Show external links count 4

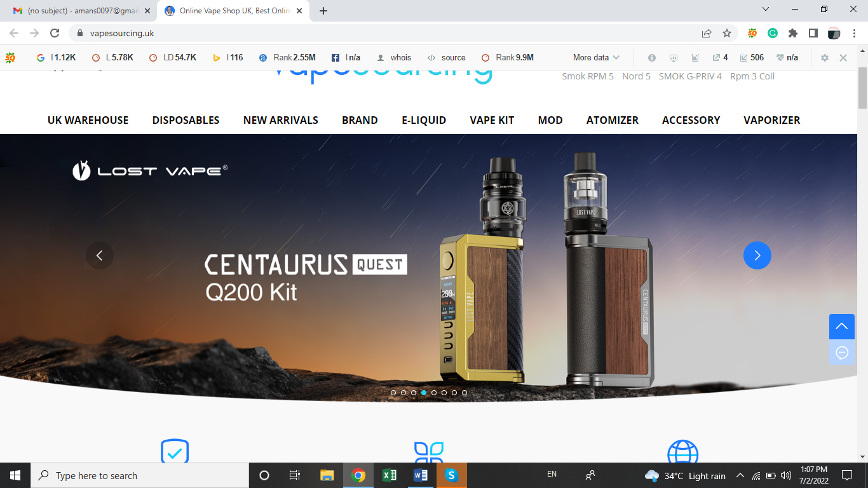click(x=720, y=57)
